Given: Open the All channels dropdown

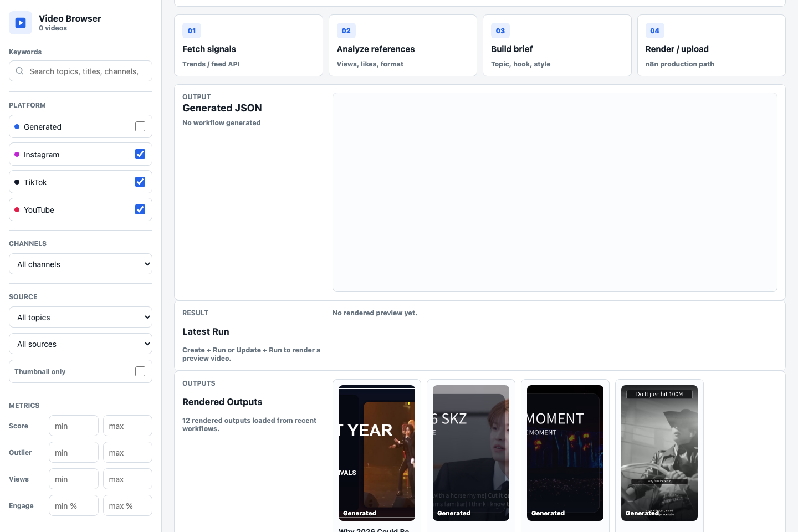Looking at the screenshot, I should point(80,264).
